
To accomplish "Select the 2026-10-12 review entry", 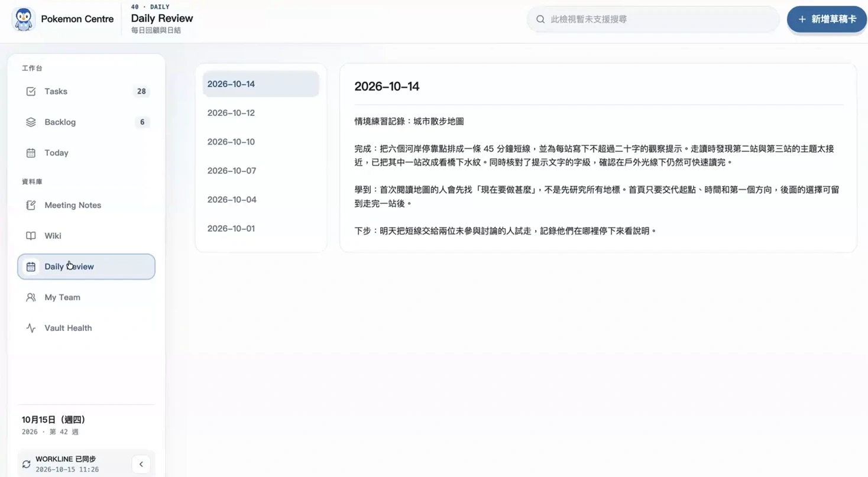I will coord(261,113).
